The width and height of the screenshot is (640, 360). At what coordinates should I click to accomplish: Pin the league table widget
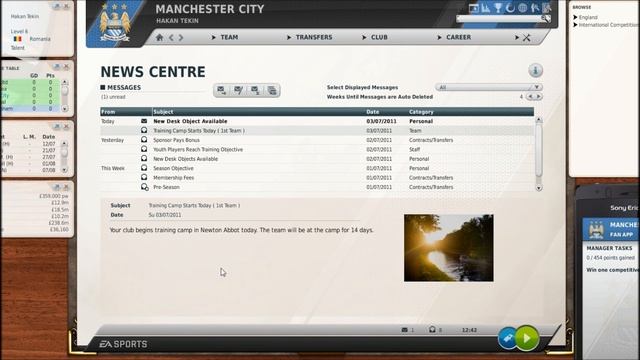pyautogui.click(x=57, y=66)
